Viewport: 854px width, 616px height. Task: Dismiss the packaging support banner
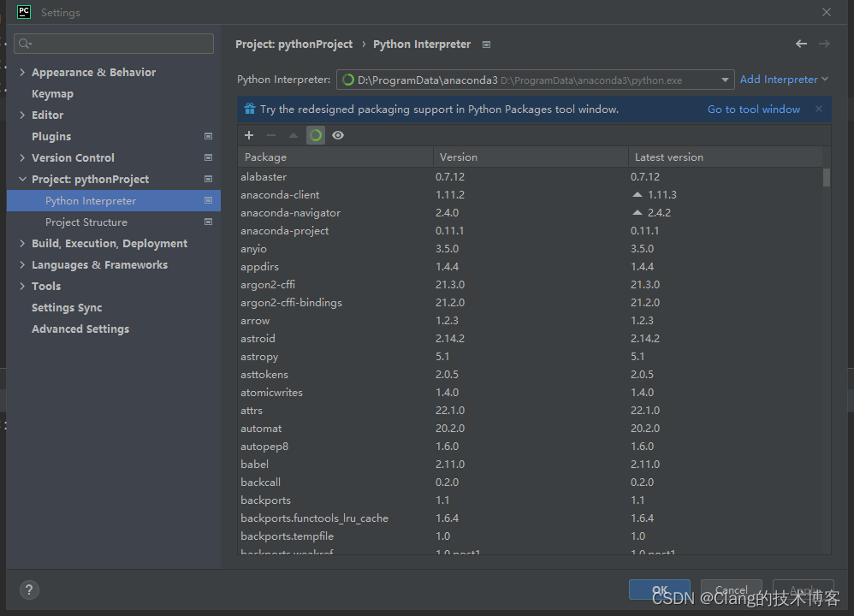(x=819, y=109)
